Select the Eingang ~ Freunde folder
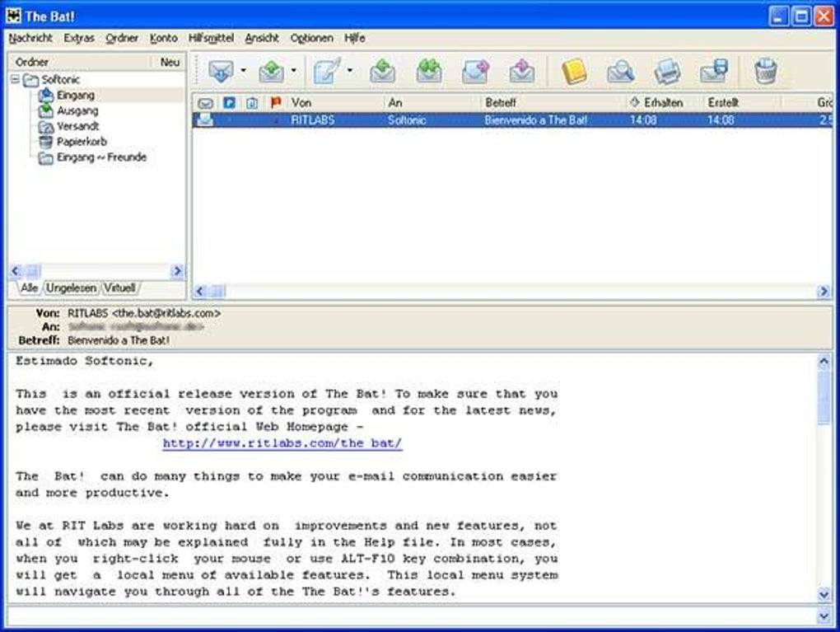The width and height of the screenshot is (840, 632). point(101,157)
